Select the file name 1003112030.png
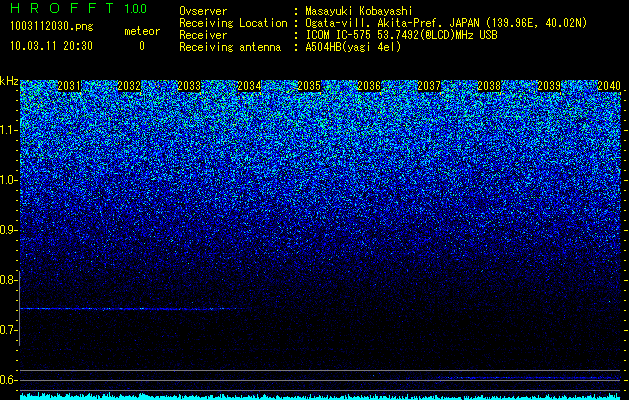629x400 pixels. tap(52, 27)
